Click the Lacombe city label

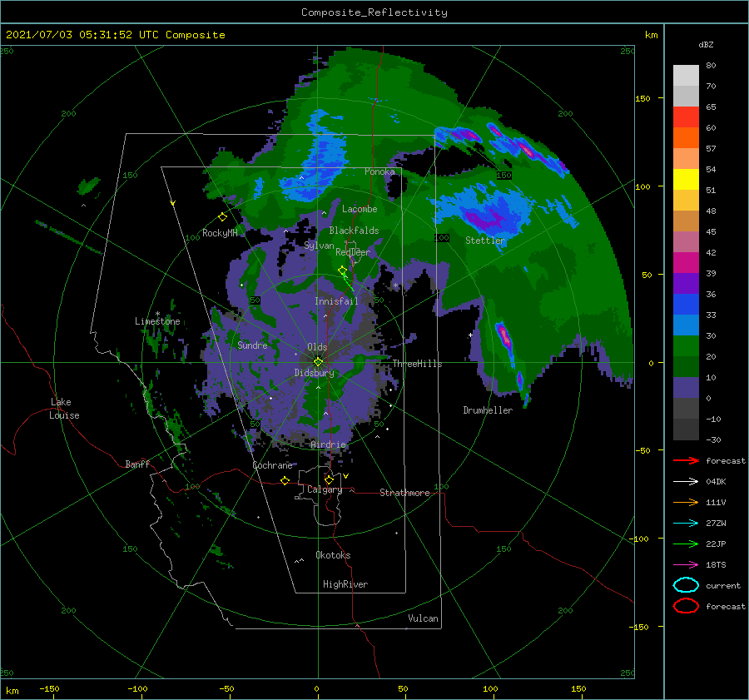[x=360, y=209]
